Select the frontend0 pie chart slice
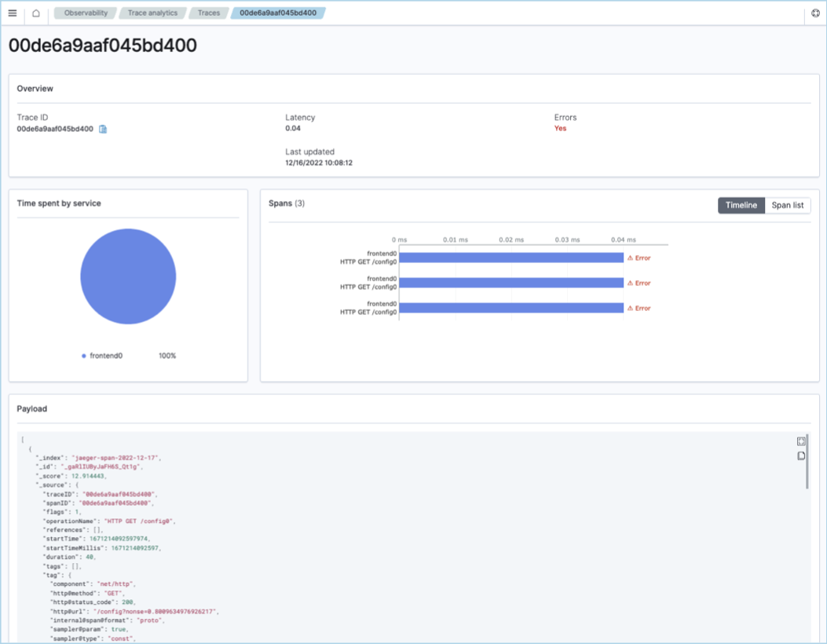This screenshot has width=827, height=644. (x=127, y=276)
